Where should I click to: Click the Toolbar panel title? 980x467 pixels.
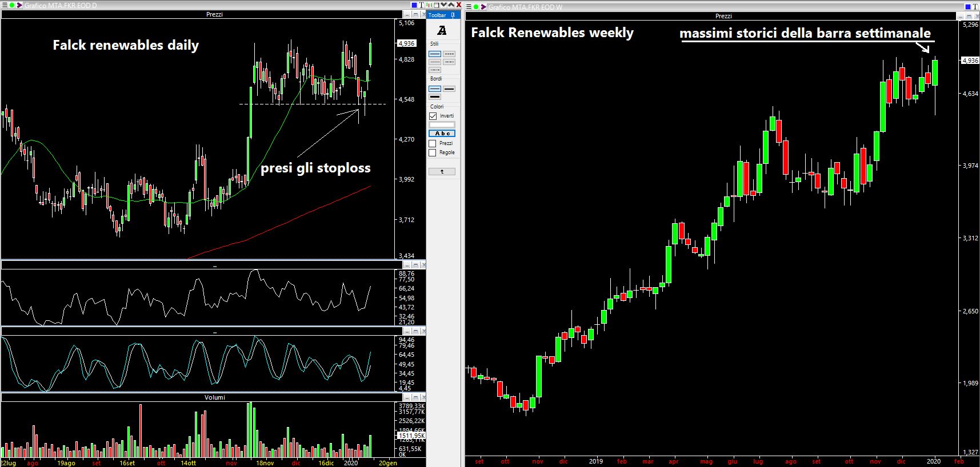438,15
